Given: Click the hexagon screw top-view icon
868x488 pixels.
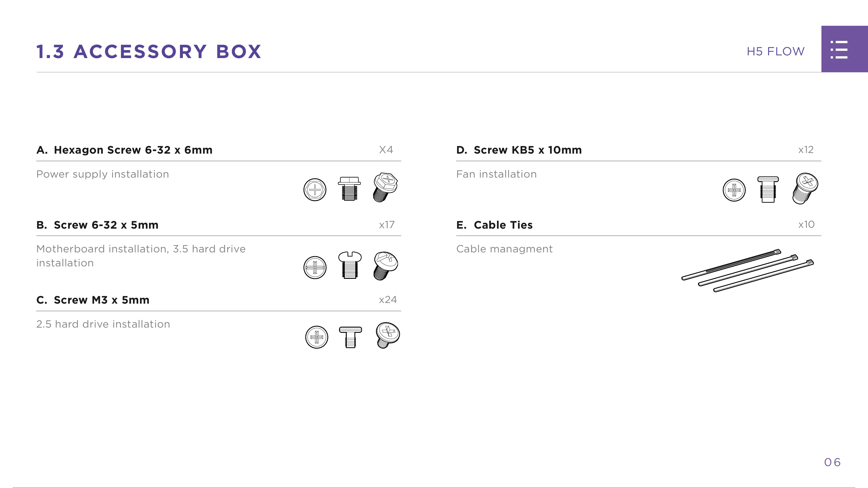Looking at the screenshot, I should [315, 190].
